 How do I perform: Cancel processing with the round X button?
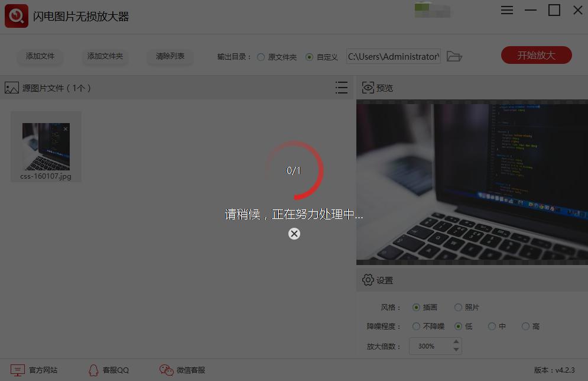click(x=294, y=234)
